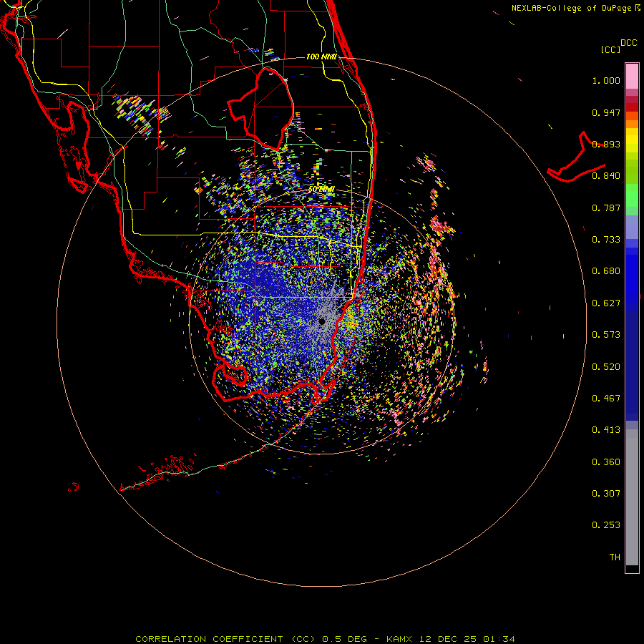Click the [CC] units label above the color bar
The image size is (644, 644).
pyautogui.click(x=610, y=49)
